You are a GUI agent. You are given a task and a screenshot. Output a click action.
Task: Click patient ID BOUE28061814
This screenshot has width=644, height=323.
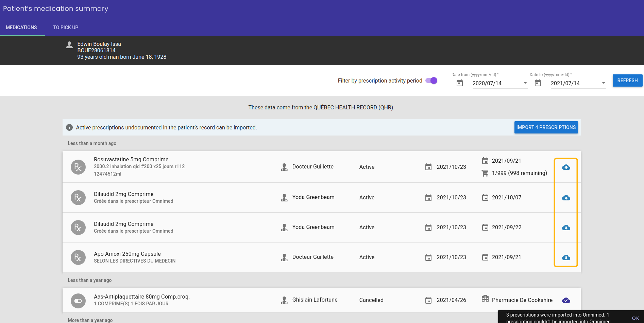pos(97,50)
